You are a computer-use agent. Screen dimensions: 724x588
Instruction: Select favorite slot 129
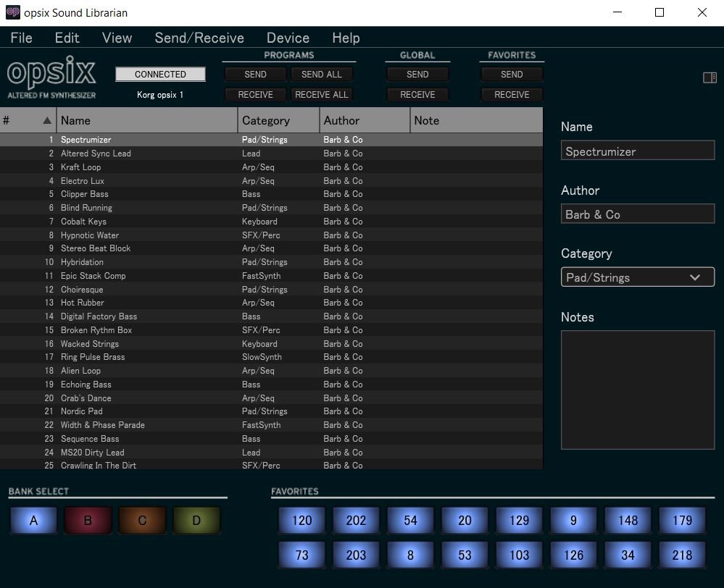tap(520, 521)
